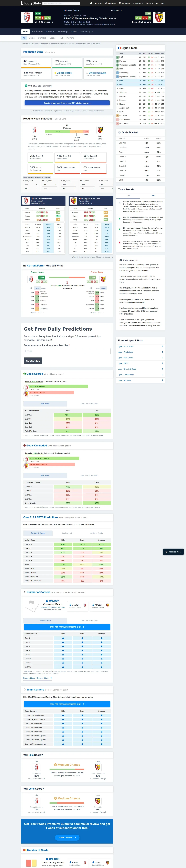Click the Twitter bird icon in header
The width and height of the screenshot is (186, 868).
91,3
